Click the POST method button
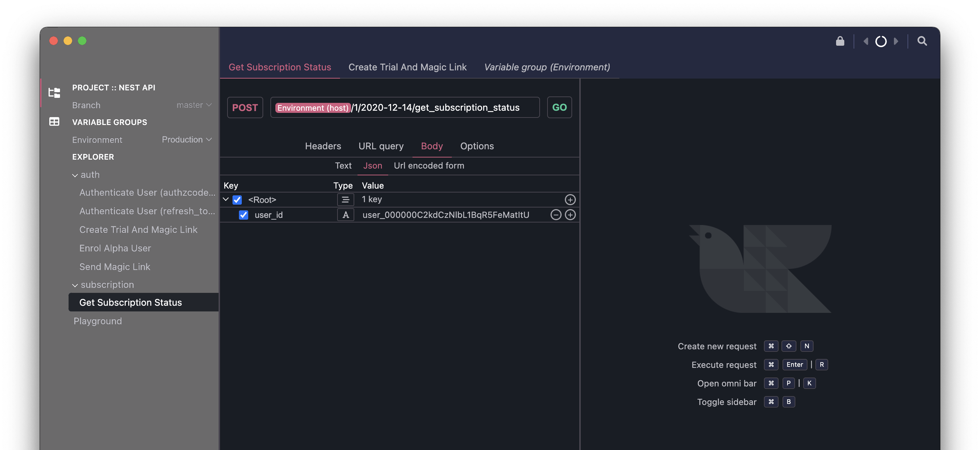This screenshot has height=450, width=980. point(245,107)
